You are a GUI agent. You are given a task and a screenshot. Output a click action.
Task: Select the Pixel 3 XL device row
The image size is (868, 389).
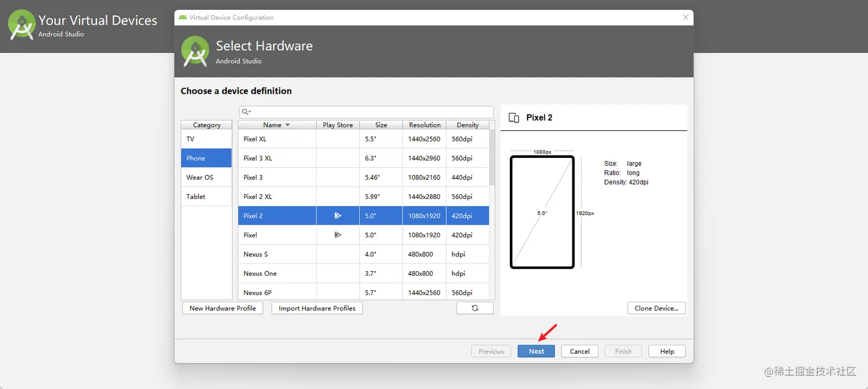click(x=363, y=158)
